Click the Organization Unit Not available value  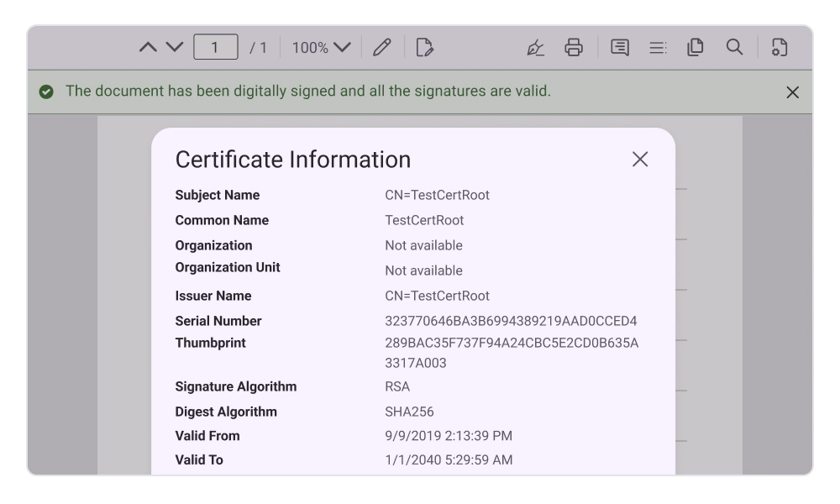click(423, 270)
